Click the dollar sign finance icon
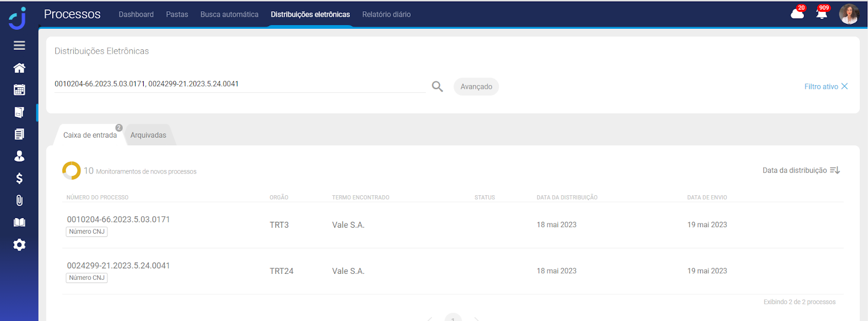868x321 pixels. 20,178
